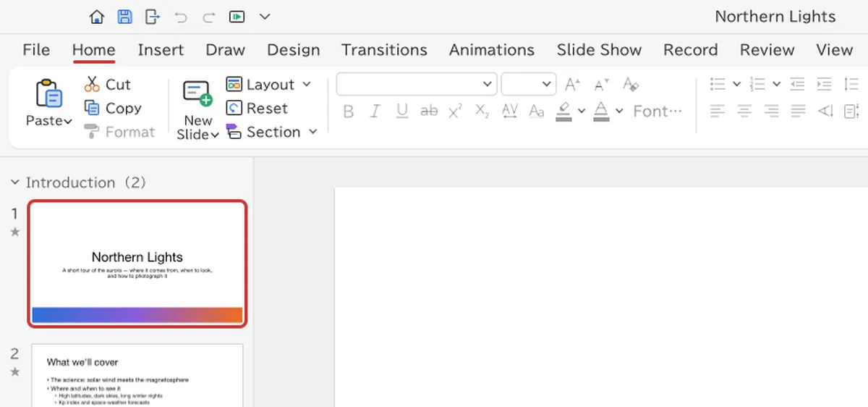The width and height of the screenshot is (868, 407).
Task: Toggle subscript formatting
Action: point(482,112)
